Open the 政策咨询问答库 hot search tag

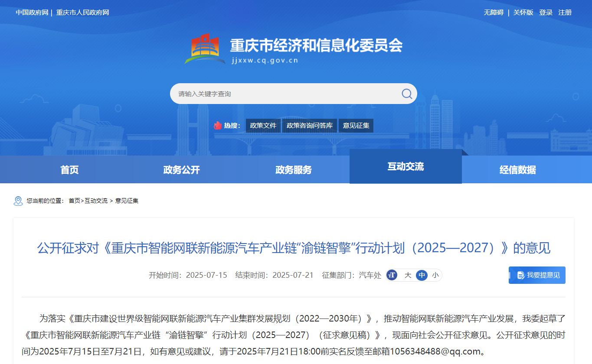point(310,126)
